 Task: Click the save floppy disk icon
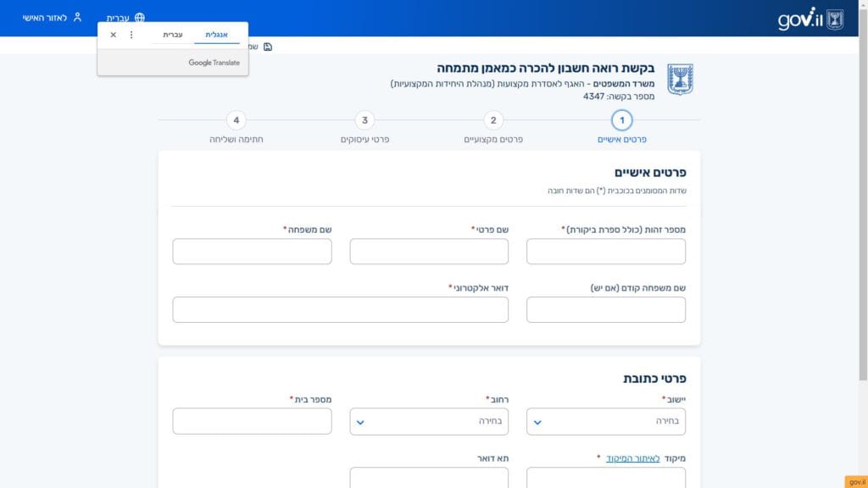point(268,47)
